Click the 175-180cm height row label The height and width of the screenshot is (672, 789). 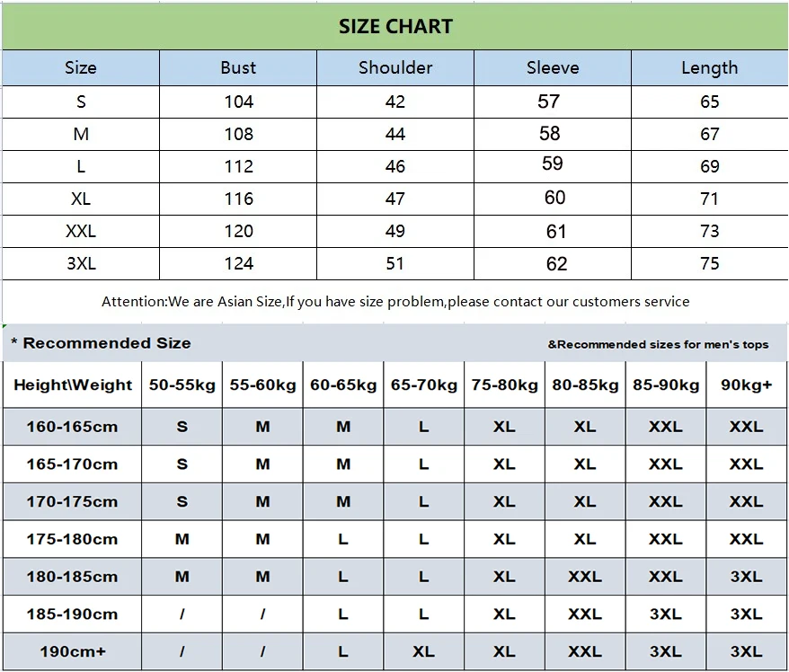pos(72,539)
